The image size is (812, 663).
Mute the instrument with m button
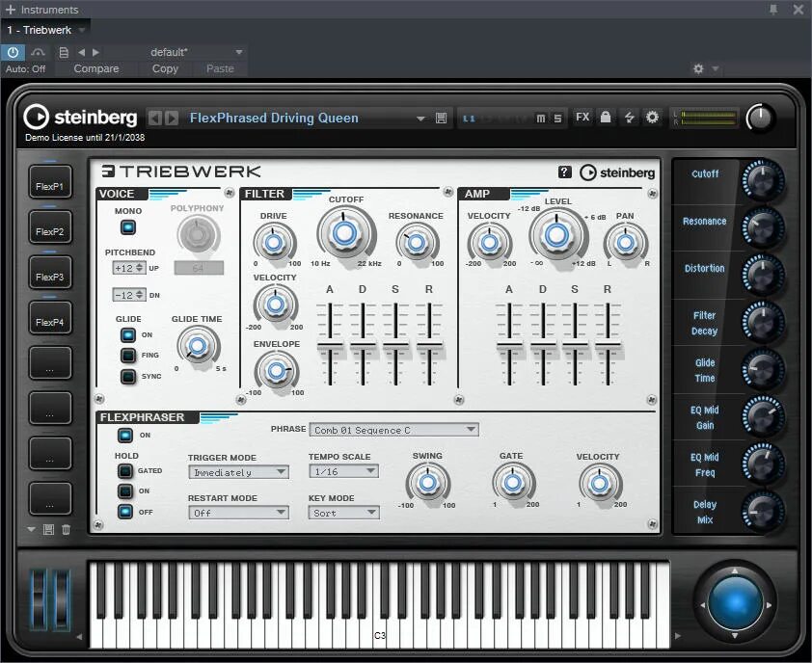(541, 119)
